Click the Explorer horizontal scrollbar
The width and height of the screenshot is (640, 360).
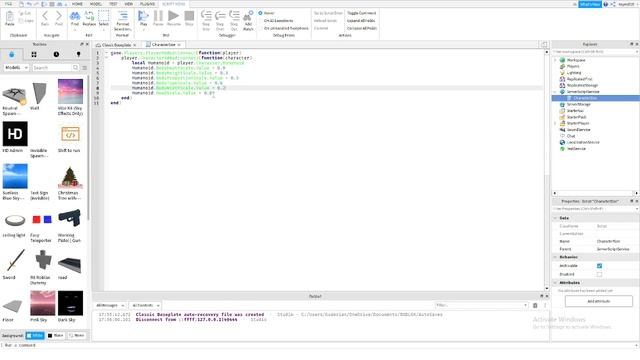[596, 193]
